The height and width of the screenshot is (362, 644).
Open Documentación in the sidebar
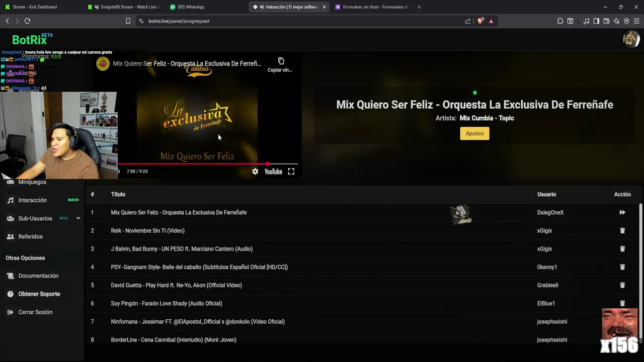coord(38,276)
